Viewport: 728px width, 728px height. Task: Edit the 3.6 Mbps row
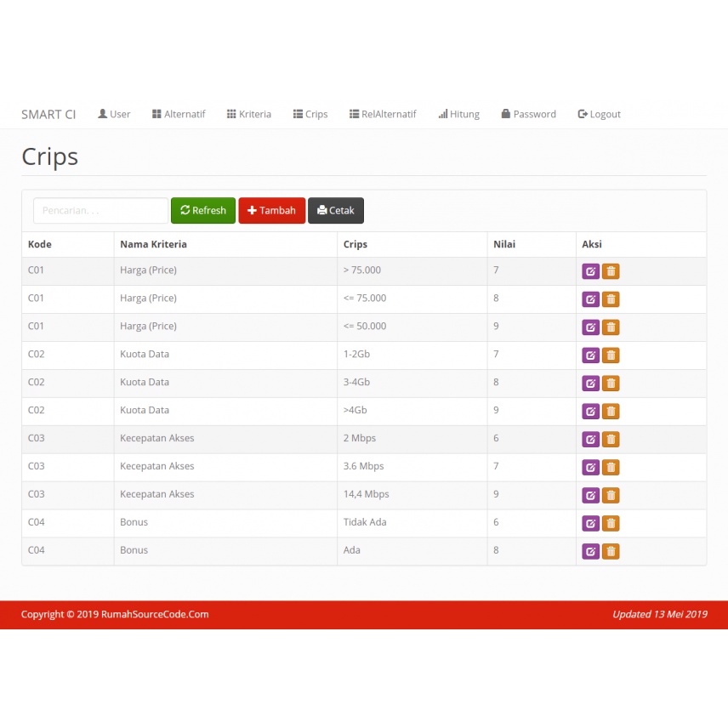click(590, 468)
